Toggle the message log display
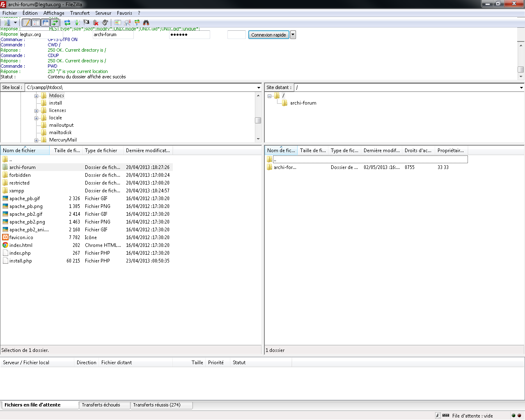The image size is (525, 420). (x=27, y=23)
